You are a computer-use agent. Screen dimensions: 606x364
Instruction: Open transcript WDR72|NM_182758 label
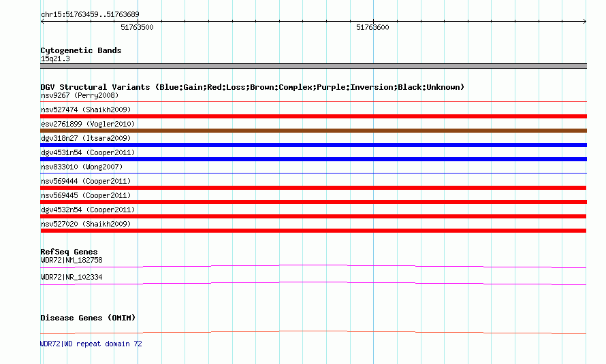click(71, 260)
